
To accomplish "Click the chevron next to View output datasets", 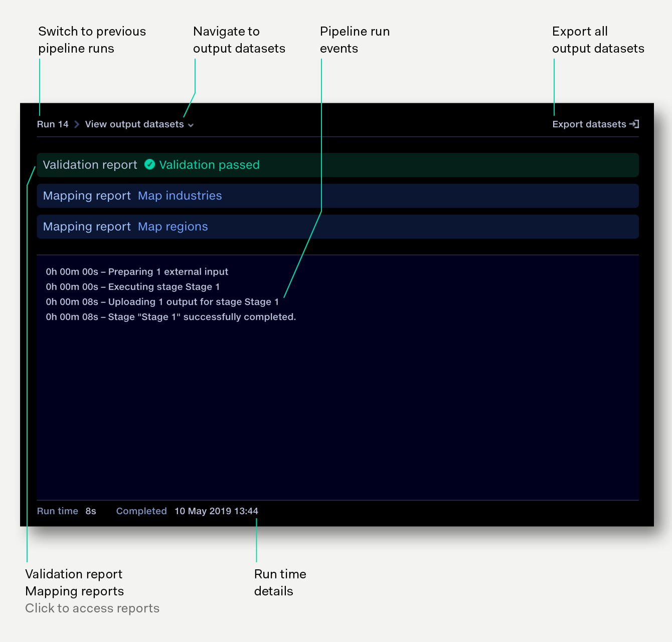I will pos(191,125).
